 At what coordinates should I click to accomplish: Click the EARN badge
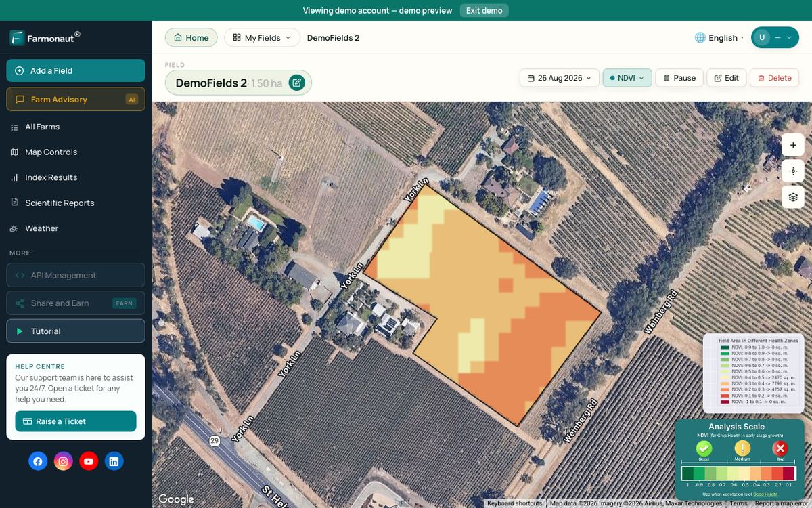[x=124, y=303]
